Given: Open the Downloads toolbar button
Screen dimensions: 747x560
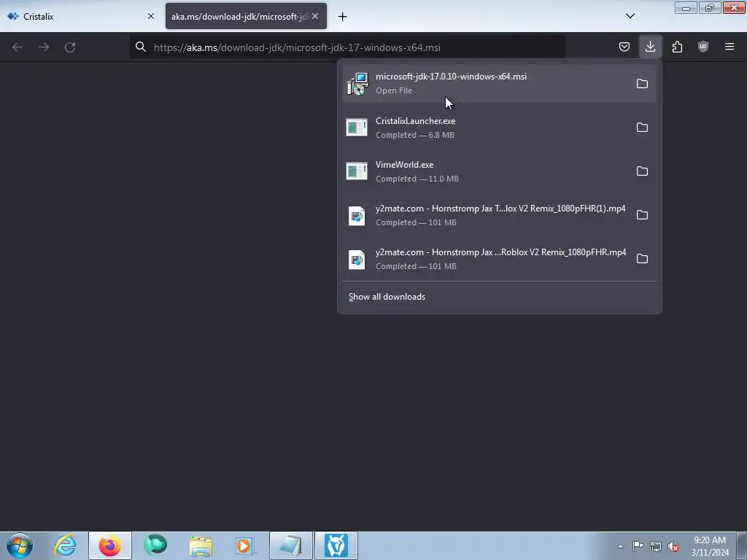Looking at the screenshot, I should pyautogui.click(x=650, y=47).
